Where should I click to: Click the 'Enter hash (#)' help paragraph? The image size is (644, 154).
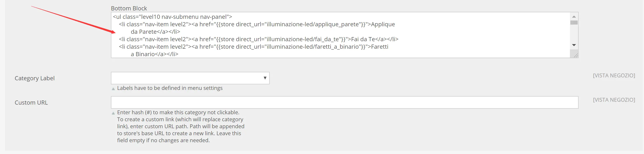pyautogui.click(x=180, y=126)
